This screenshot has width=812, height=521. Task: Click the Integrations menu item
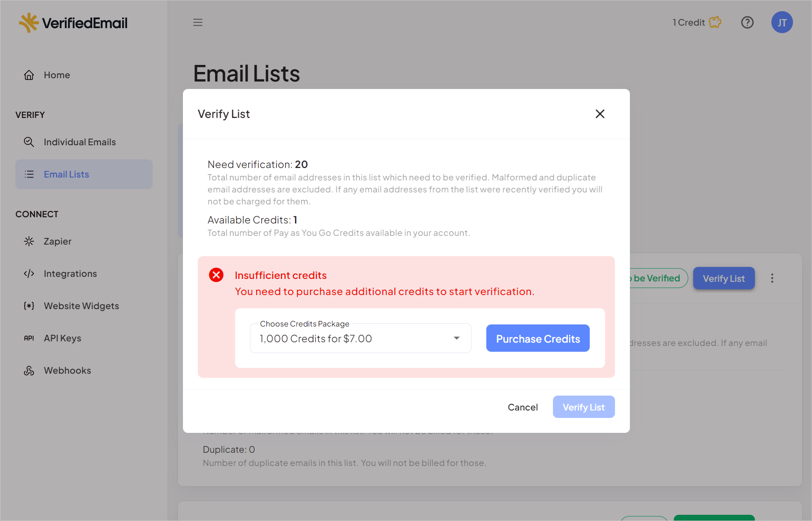pyautogui.click(x=69, y=273)
